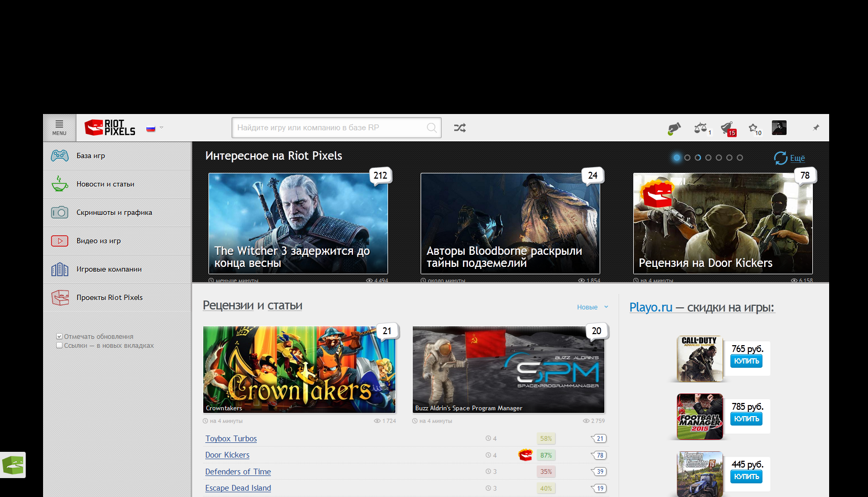This screenshot has width=868, height=497.
Task: Open the Игровые компании buildings icon
Action: point(60,269)
